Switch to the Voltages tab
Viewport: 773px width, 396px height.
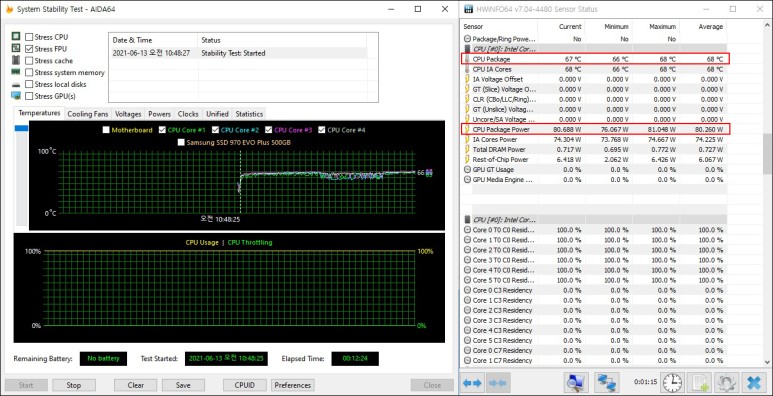point(128,114)
